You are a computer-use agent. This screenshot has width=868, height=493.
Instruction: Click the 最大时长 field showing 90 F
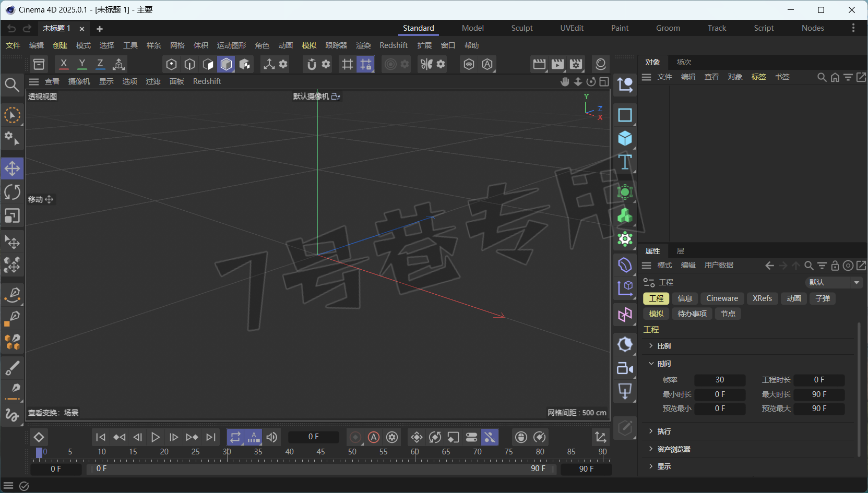coord(819,394)
